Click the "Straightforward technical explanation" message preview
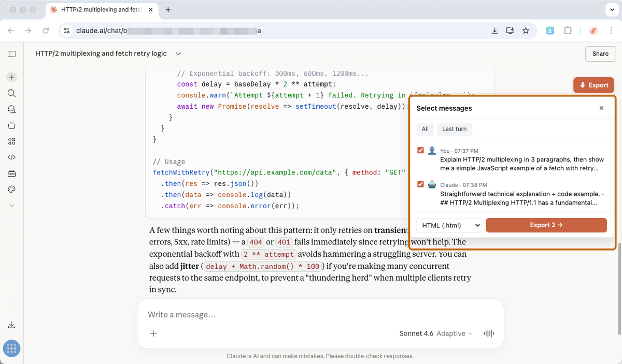 [x=521, y=198]
